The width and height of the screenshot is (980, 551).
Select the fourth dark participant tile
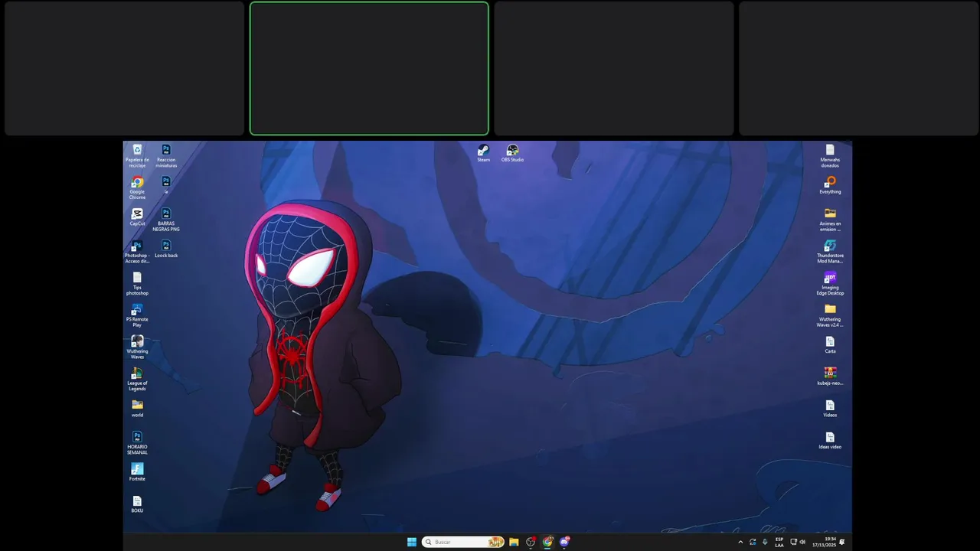[859, 68]
